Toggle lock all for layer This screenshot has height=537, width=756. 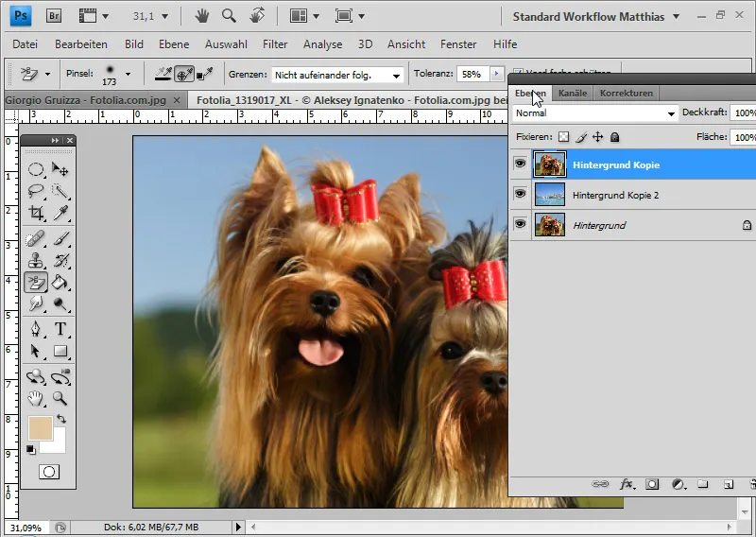point(614,137)
